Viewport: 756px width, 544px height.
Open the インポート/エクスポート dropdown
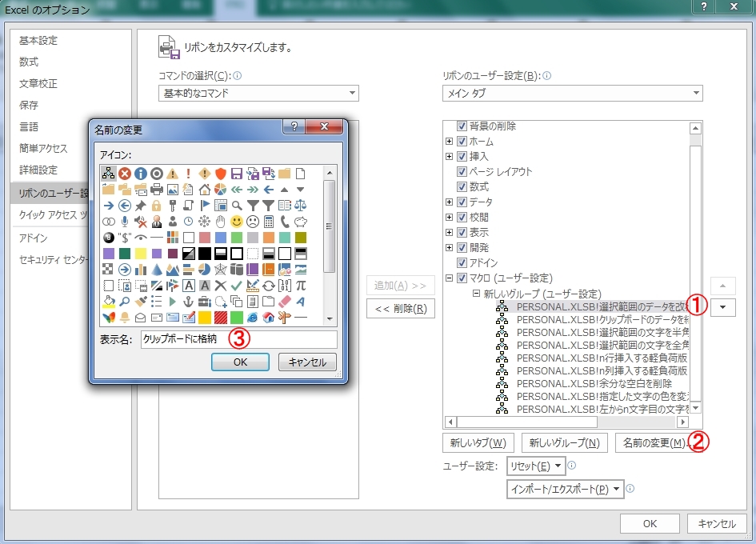tap(565, 489)
